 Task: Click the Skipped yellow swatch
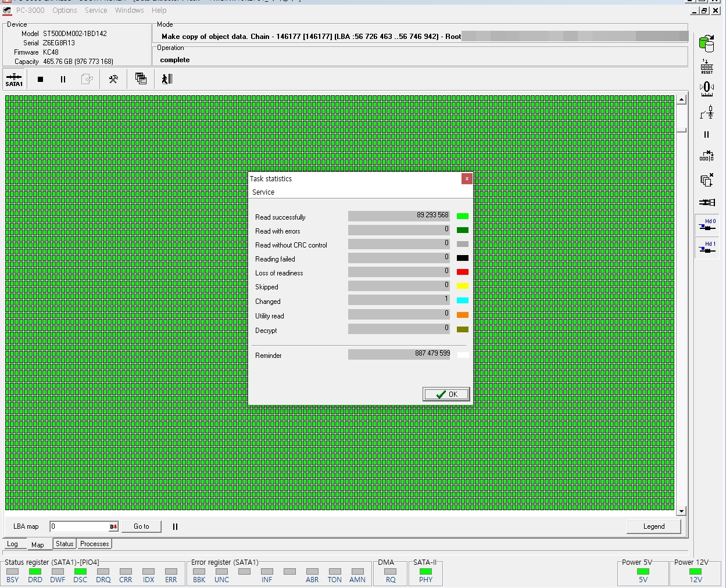[x=463, y=286]
